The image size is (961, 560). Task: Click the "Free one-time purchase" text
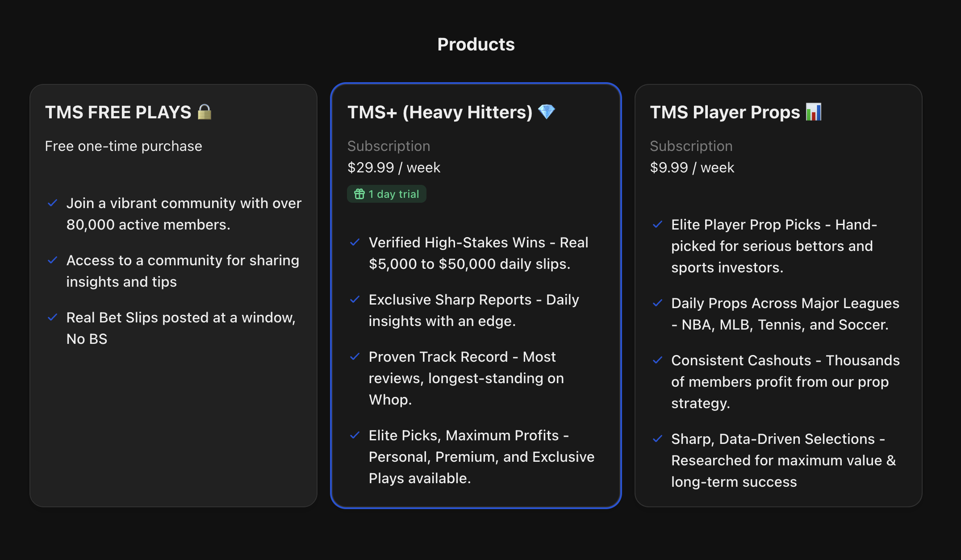(124, 146)
